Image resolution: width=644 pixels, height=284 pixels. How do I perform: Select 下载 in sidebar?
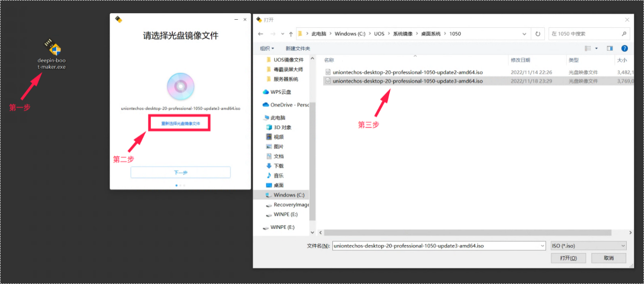279,166
